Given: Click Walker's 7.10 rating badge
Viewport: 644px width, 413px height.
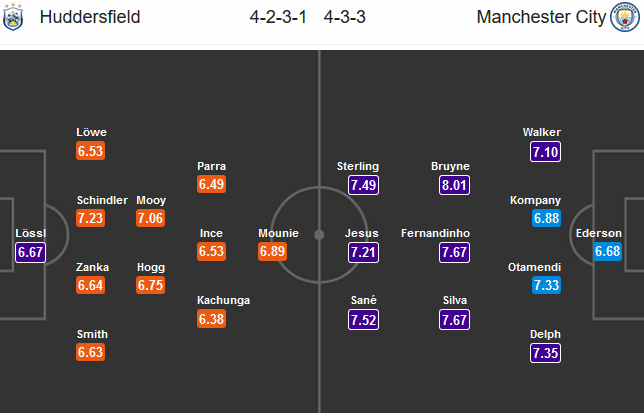Looking at the screenshot, I should tap(546, 151).
